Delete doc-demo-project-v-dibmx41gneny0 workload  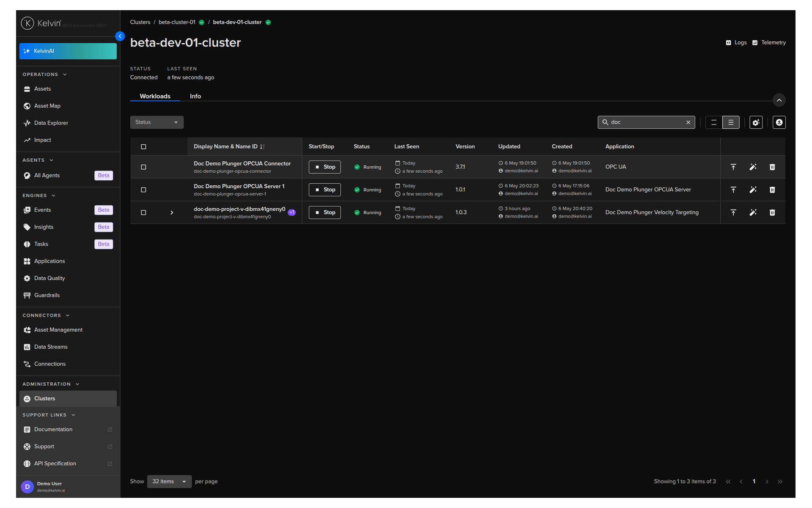(x=772, y=213)
